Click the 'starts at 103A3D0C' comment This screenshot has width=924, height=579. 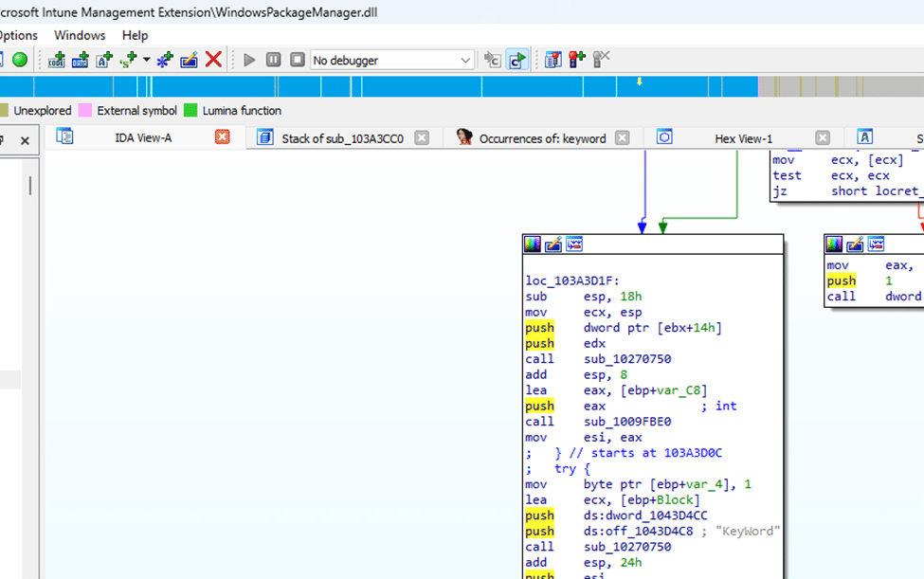(x=657, y=452)
